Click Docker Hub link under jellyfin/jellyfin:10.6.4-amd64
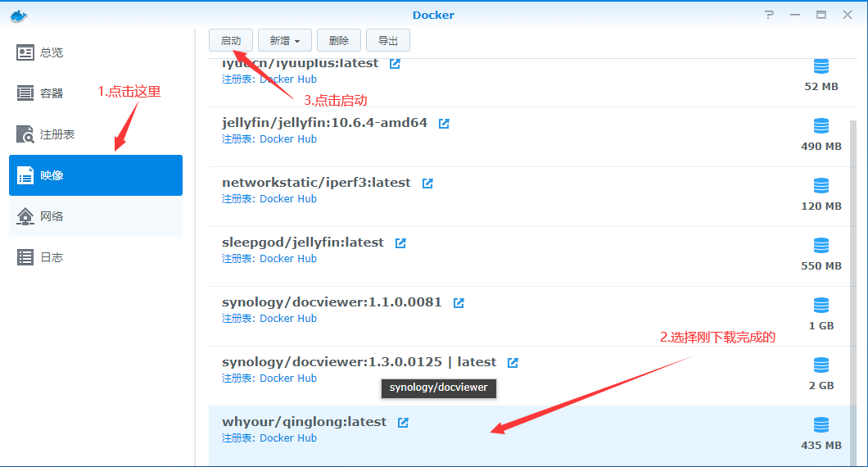Image resolution: width=868 pixels, height=467 pixels. tap(288, 139)
